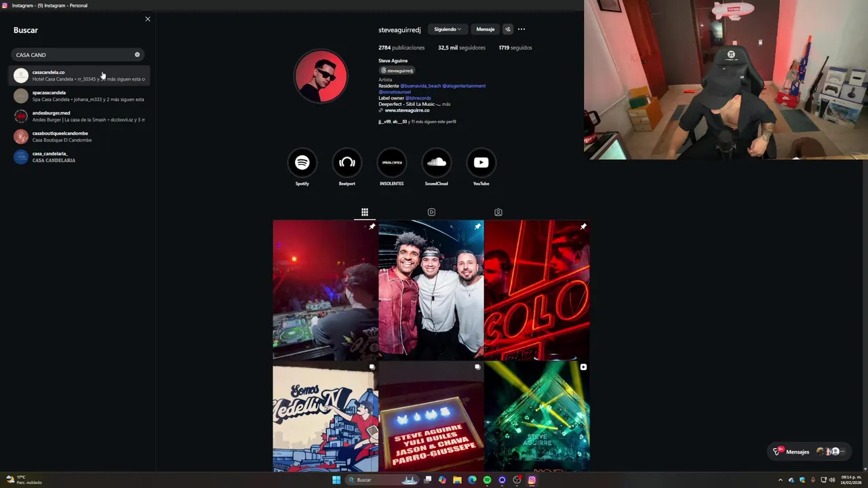View the 32,5 mil seguidores list
The width and height of the screenshot is (868, 488).
tap(461, 47)
